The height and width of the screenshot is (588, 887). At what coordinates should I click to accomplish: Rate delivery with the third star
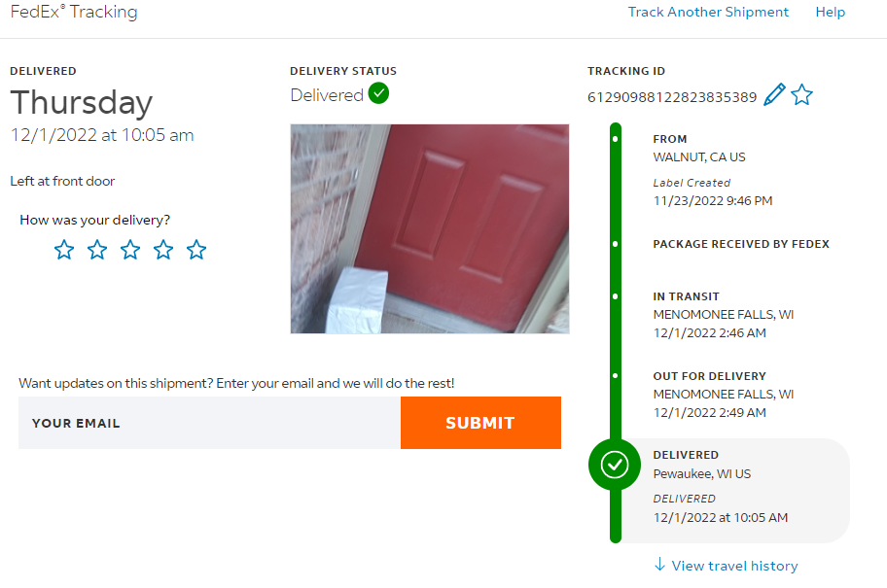(130, 250)
